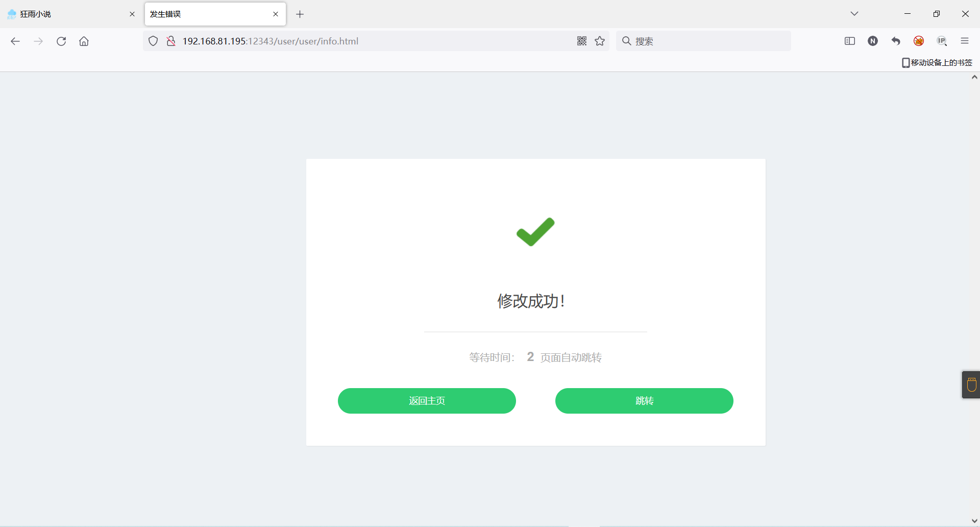Reload the current page

pos(61,41)
